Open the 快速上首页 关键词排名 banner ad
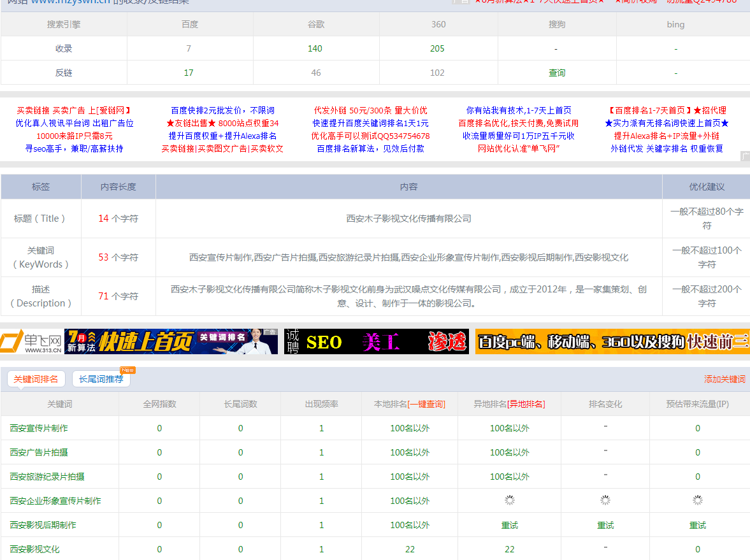This screenshot has width=750, height=560. tap(171, 342)
